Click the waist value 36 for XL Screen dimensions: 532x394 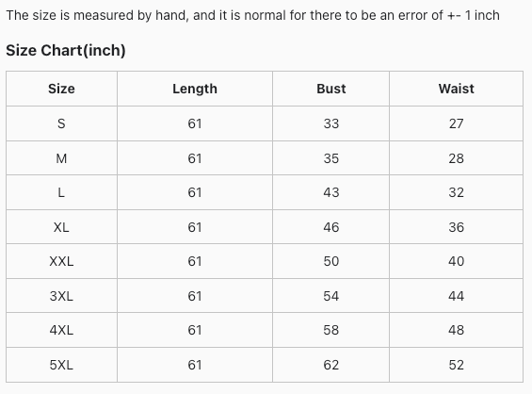coord(456,227)
